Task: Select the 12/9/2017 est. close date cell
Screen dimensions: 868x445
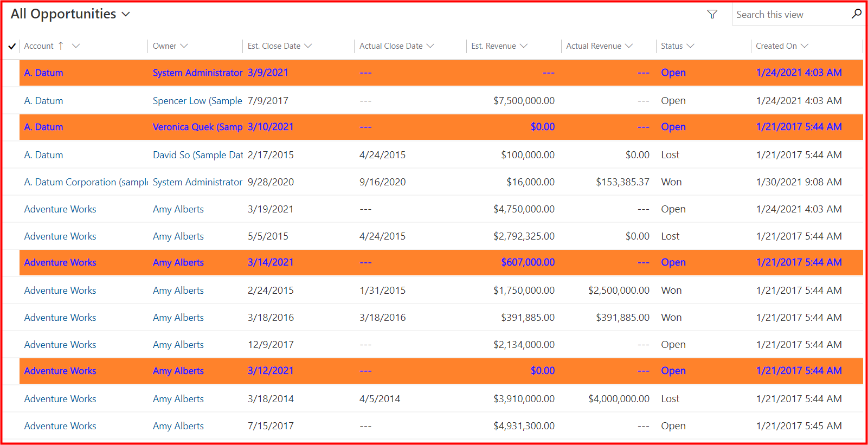Action: [x=271, y=345]
